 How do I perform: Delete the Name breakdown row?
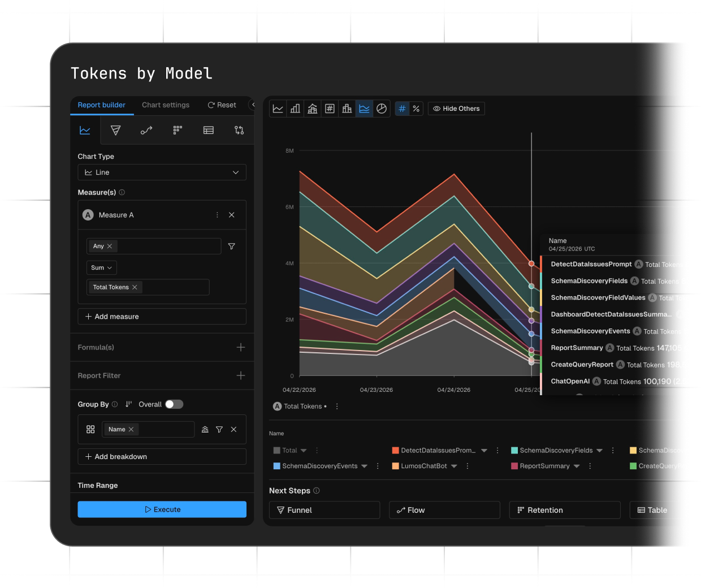pos(233,430)
